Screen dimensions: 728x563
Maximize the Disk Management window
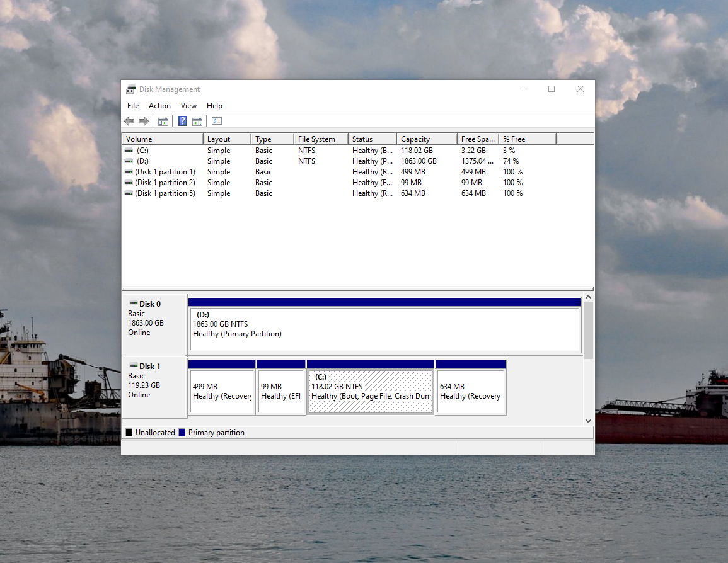coord(552,89)
